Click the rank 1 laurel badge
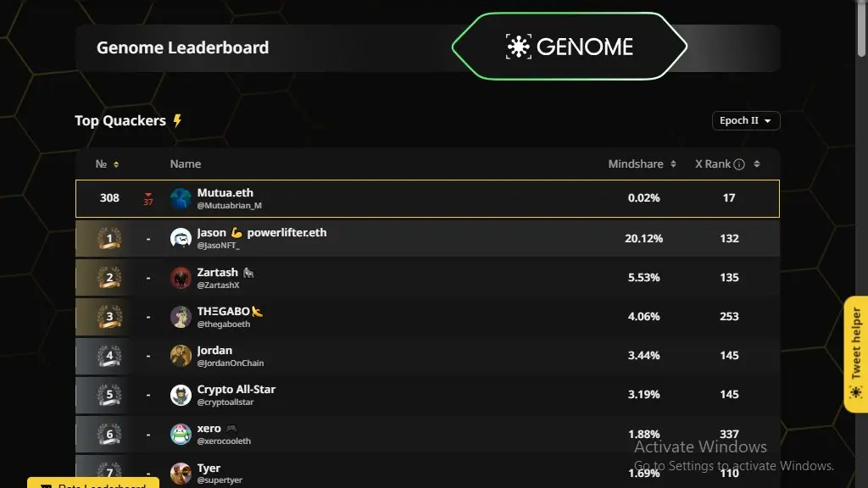The image size is (868, 488). (109, 238)
